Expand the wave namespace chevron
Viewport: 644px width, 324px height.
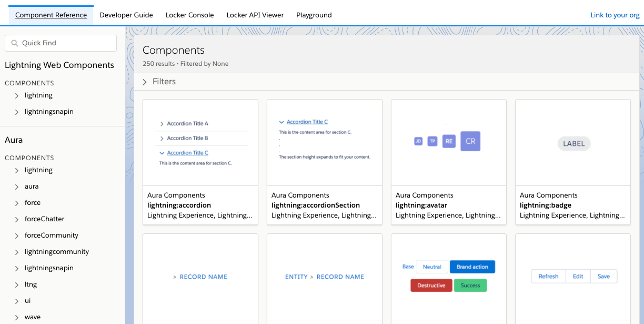coord(17,317)
